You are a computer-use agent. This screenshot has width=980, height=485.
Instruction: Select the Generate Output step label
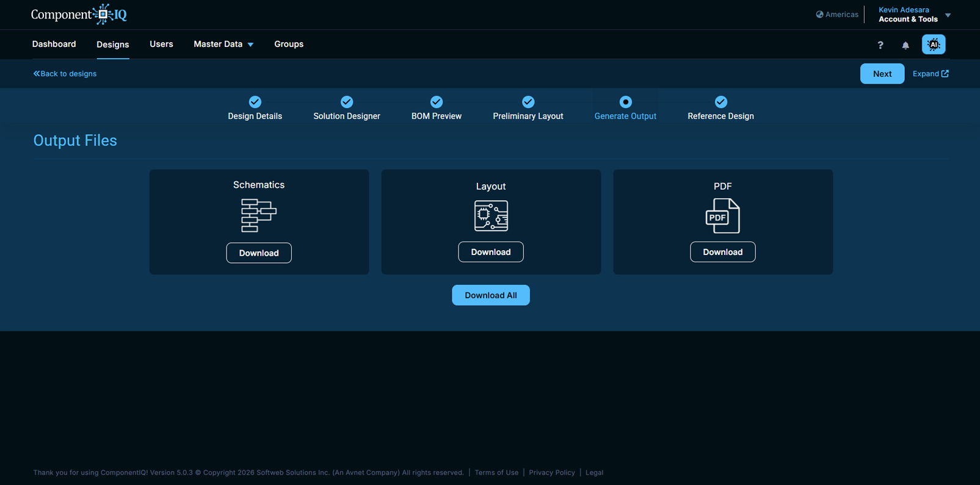pos(625,116)
